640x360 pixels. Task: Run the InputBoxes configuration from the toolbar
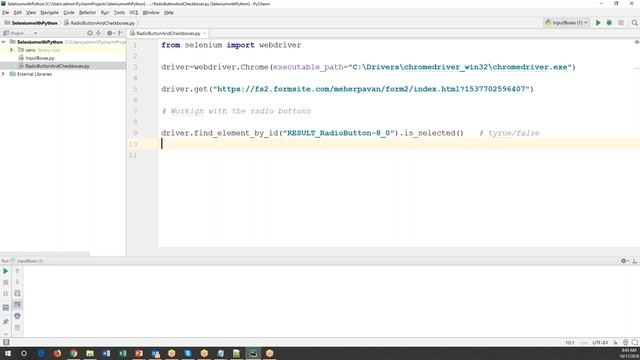pos(598,23)
